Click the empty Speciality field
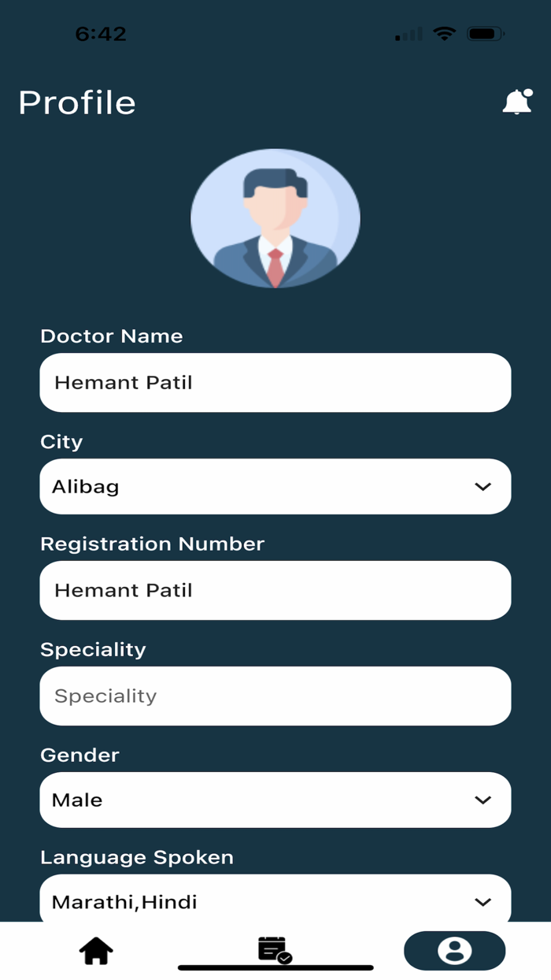This screenshot has height=980, width=551. pyautogui.click(x=275, y=696)
